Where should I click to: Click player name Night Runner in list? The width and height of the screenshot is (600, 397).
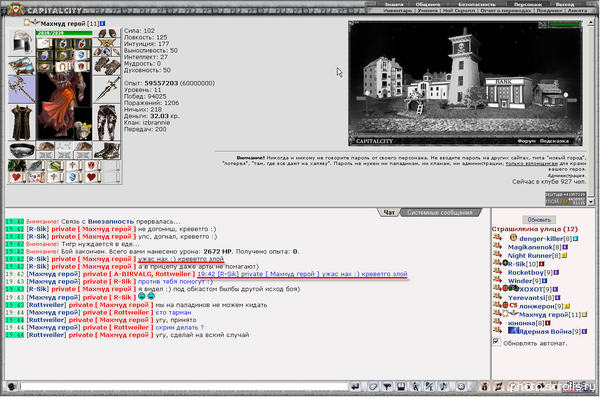tap(530, 255)
